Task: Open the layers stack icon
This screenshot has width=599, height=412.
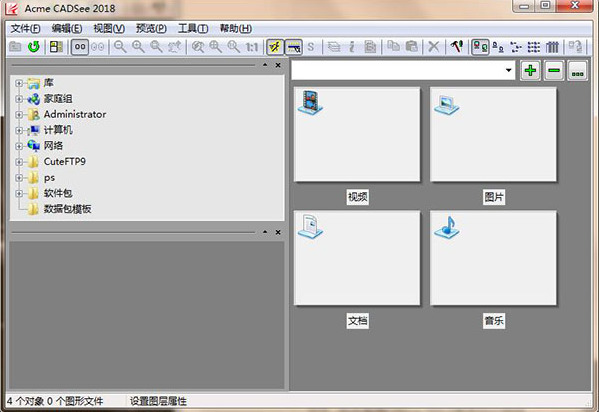Action: tap(334, 47)
